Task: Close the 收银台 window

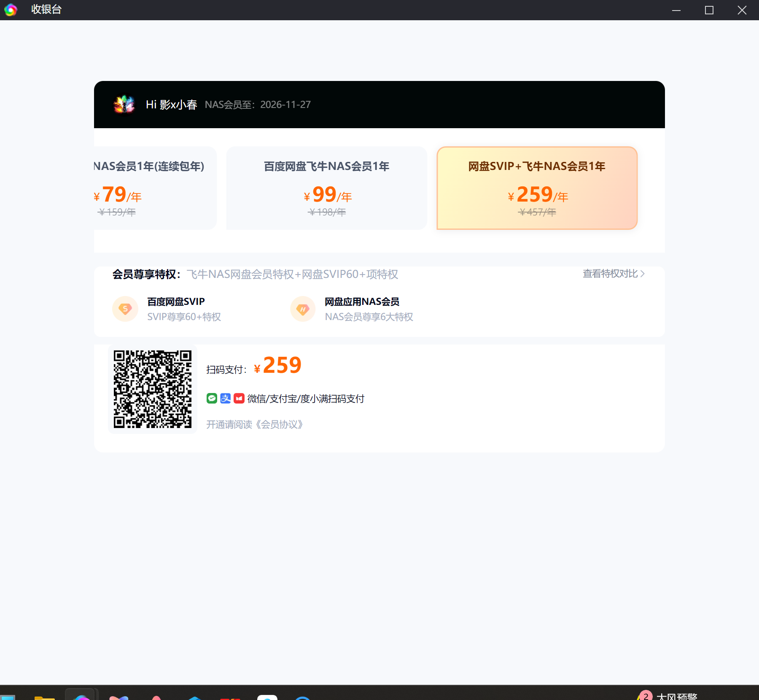Action: pyautogui.click(x=742, y=10)
